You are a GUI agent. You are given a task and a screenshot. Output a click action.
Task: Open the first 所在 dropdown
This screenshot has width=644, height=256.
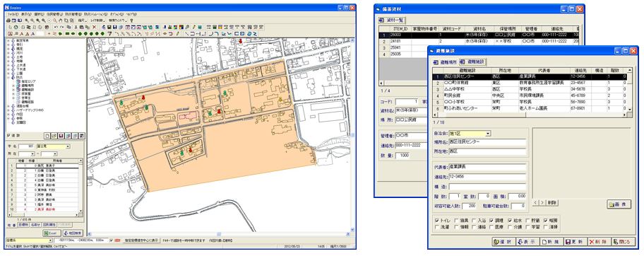coord(32,154)
